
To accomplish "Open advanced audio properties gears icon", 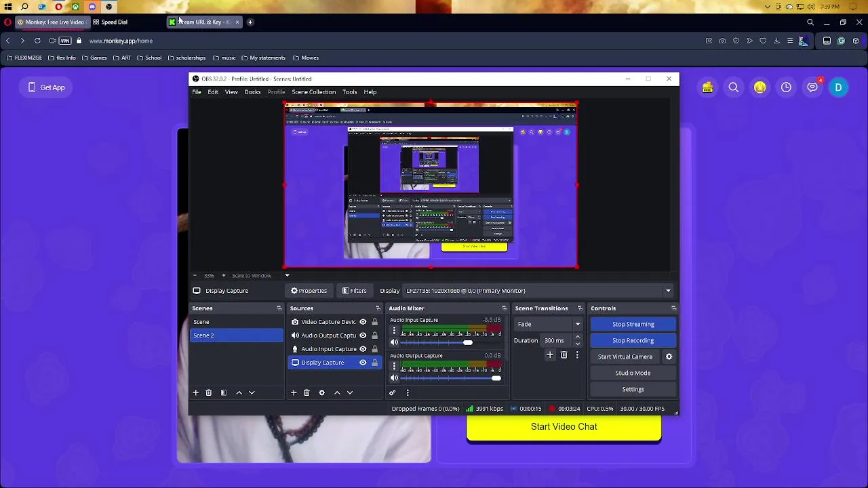I will click(392, 392).
